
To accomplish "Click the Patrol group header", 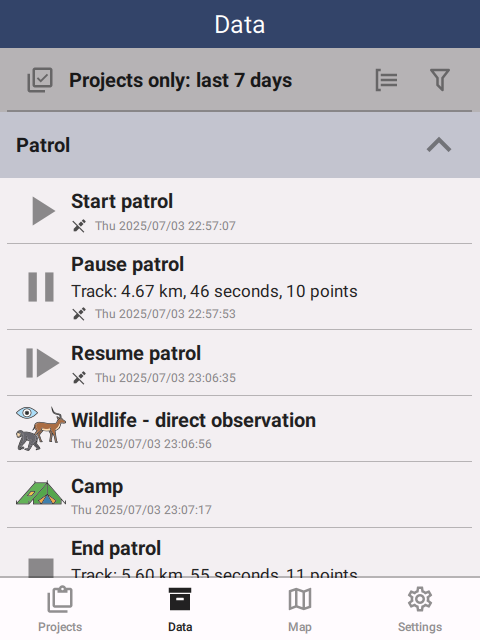I will 240,145.
